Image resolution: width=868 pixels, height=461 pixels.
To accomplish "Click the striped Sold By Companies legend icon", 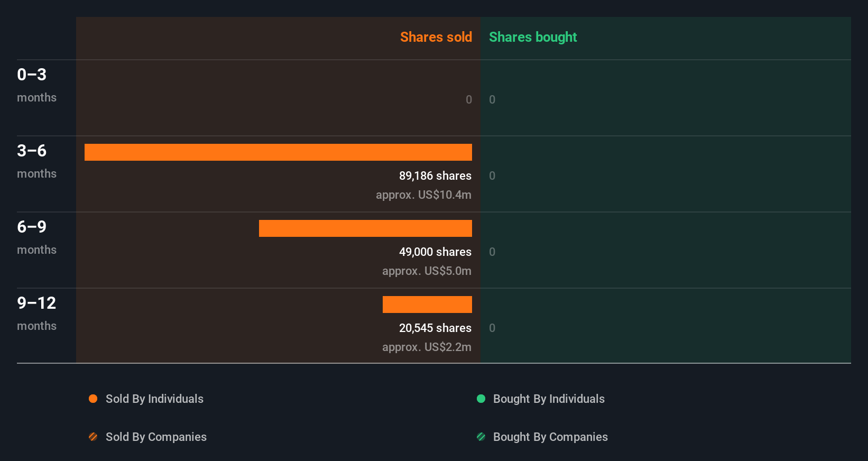I will pos(93,437).
